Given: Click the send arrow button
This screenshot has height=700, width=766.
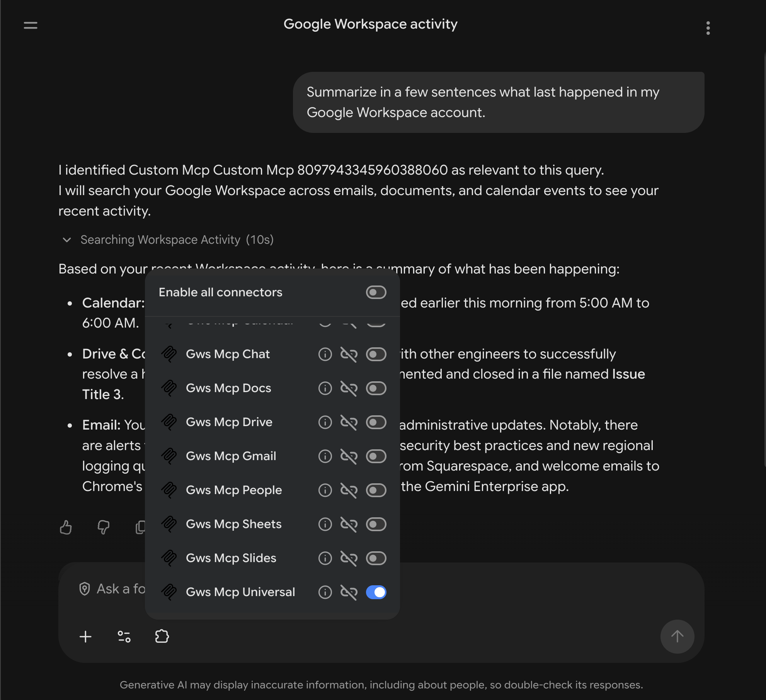Looking at the screenshot, I should (x=677, y=636).
